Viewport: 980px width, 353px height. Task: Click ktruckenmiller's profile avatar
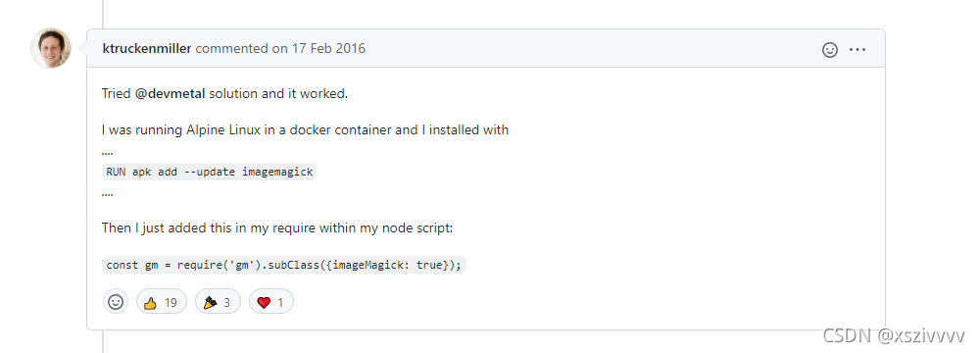51,48
